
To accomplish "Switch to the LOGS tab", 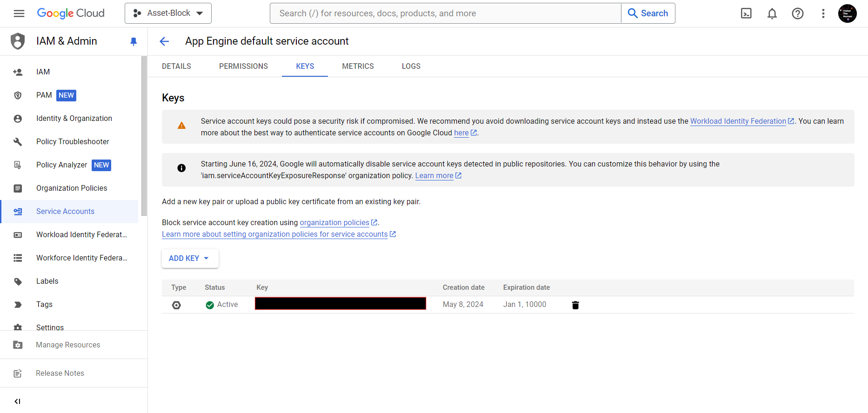I will point(411,67).
